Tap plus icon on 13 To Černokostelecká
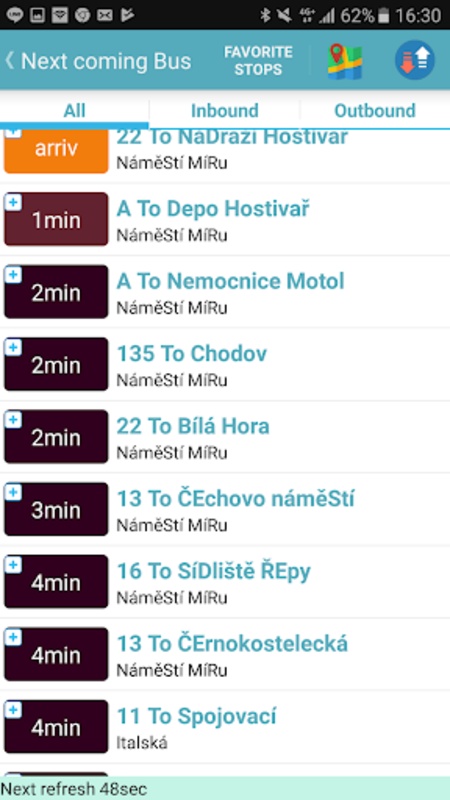 pyautogui.click(x=13, y=637)
